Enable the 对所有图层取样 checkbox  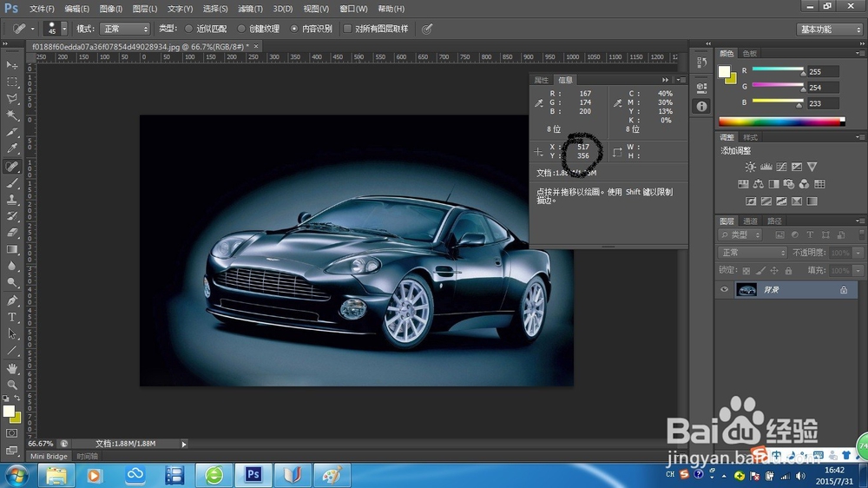(x=347, y=29)
